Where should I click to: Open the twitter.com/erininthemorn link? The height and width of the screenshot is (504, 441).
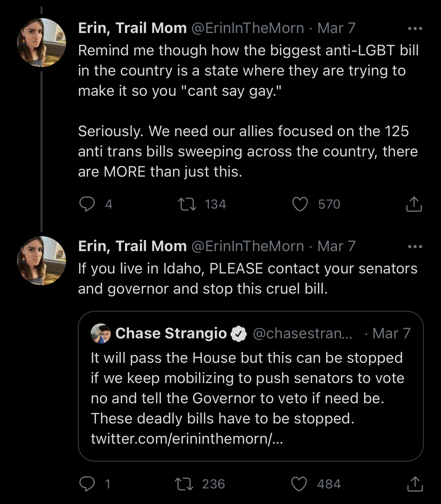(187, 439)
